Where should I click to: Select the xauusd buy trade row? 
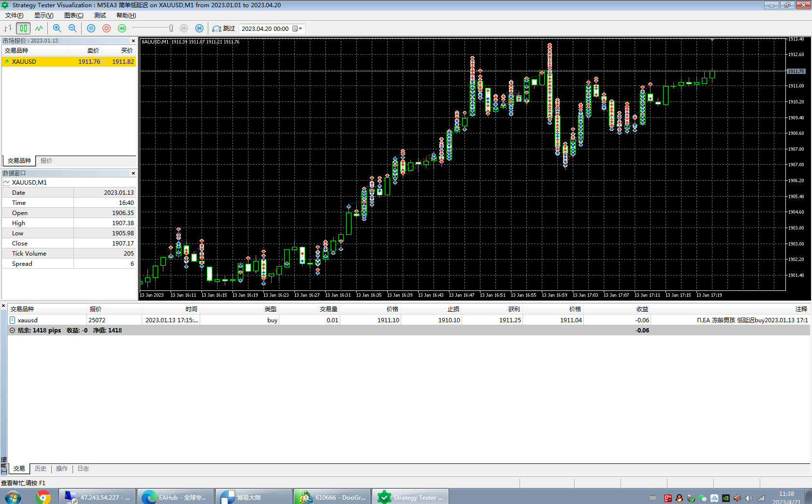(409, 320)
